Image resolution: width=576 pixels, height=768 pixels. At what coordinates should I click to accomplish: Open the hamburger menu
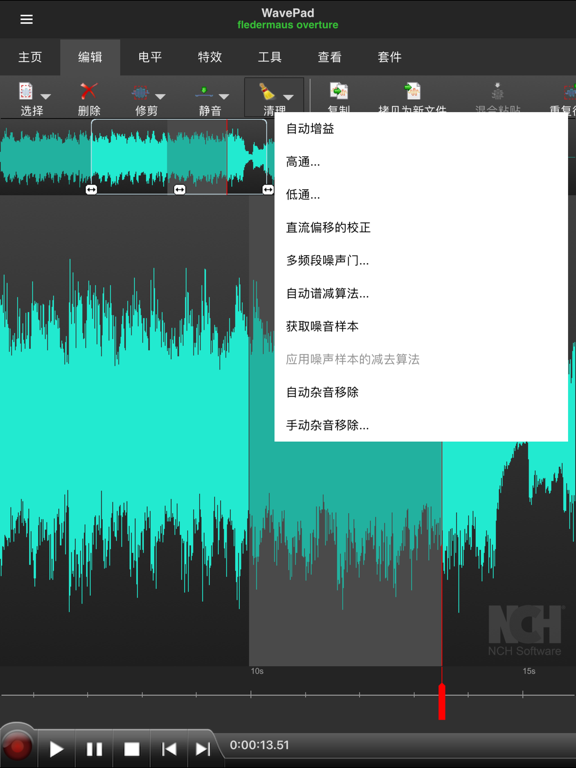pos(26,19)
